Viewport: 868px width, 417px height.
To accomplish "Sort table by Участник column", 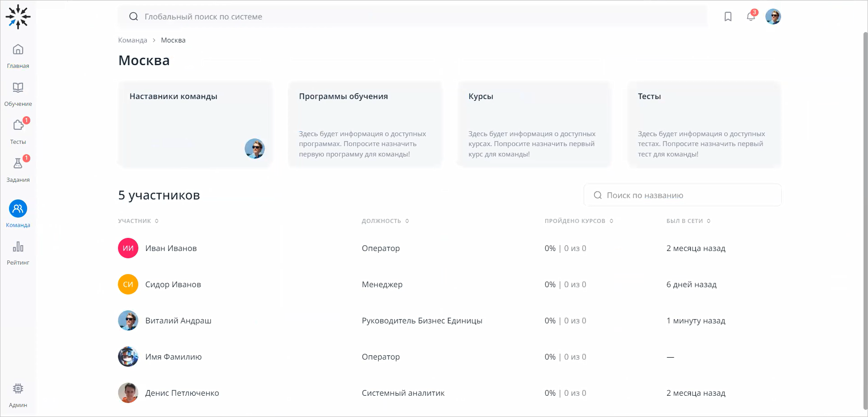I will click(138, 221).
